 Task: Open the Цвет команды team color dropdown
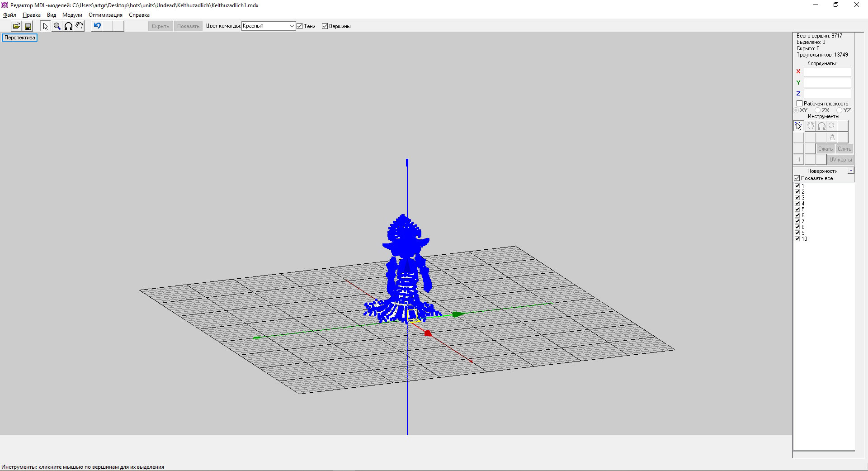pyautogui.click(x=269, y=26)
